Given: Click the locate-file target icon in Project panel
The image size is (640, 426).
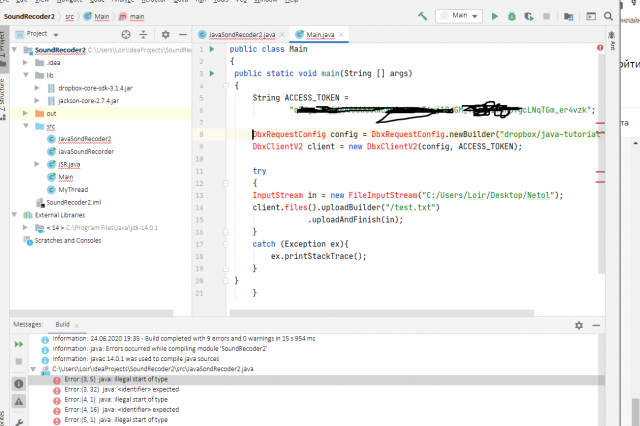Looking at the screenshot, I should pos(126,35).
